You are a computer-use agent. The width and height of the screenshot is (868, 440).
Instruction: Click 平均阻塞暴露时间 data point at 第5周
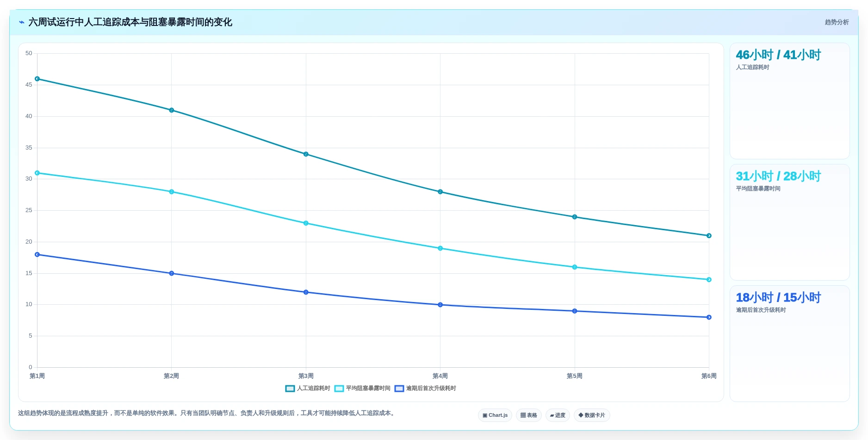click(x=575, y=267)
